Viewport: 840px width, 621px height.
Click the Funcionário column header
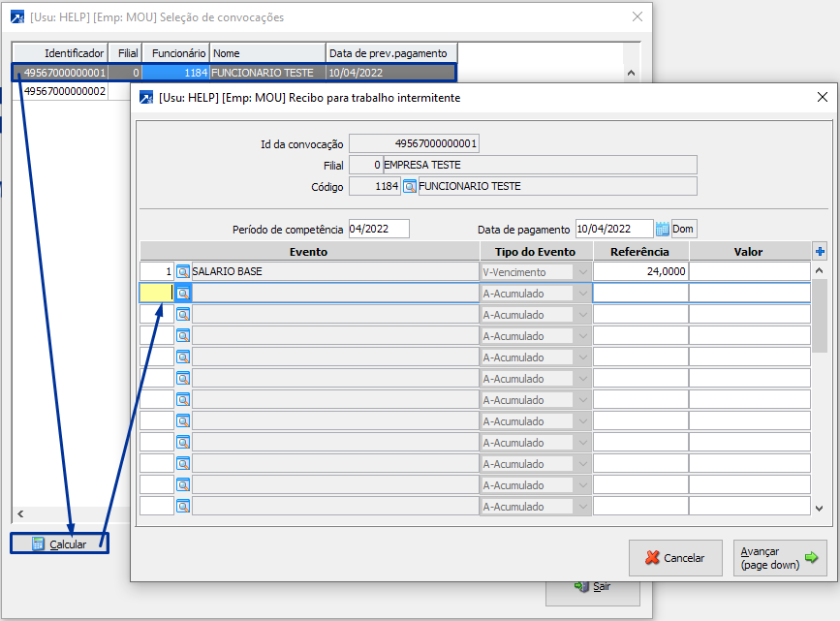click(x=176, y=53)
